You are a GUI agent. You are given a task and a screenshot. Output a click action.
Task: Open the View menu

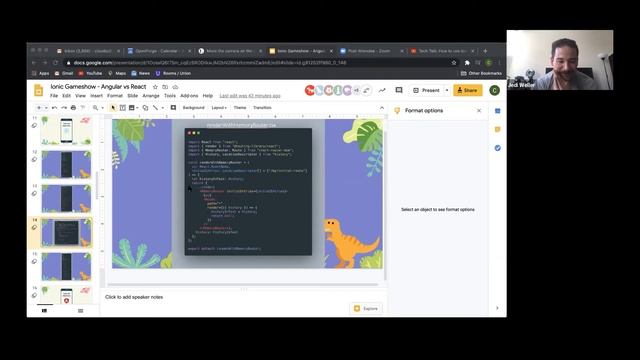80,96
